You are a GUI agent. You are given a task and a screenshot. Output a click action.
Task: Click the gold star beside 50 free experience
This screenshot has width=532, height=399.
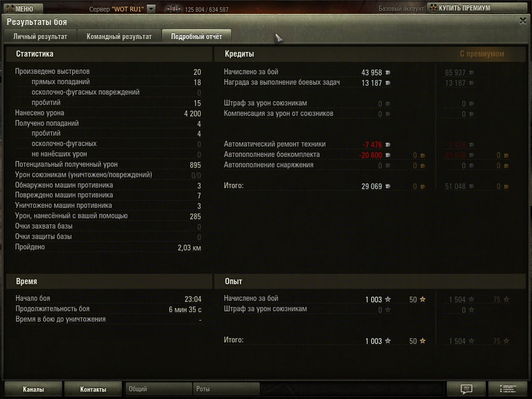point(422,300)
